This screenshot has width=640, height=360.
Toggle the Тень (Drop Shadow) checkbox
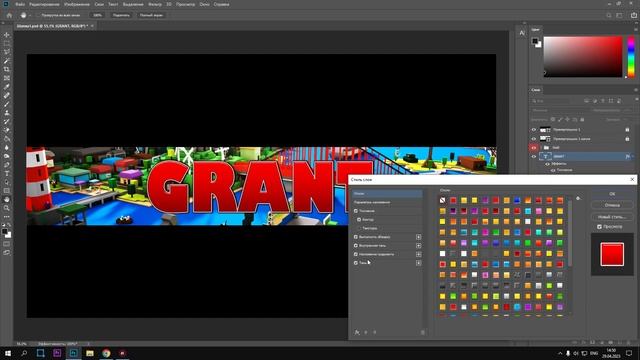[x=356, y=263]
